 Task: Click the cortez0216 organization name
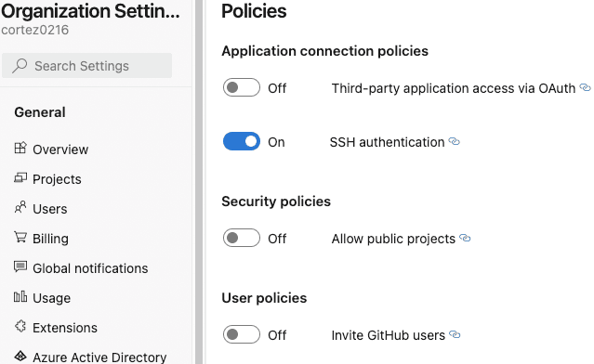34,30
